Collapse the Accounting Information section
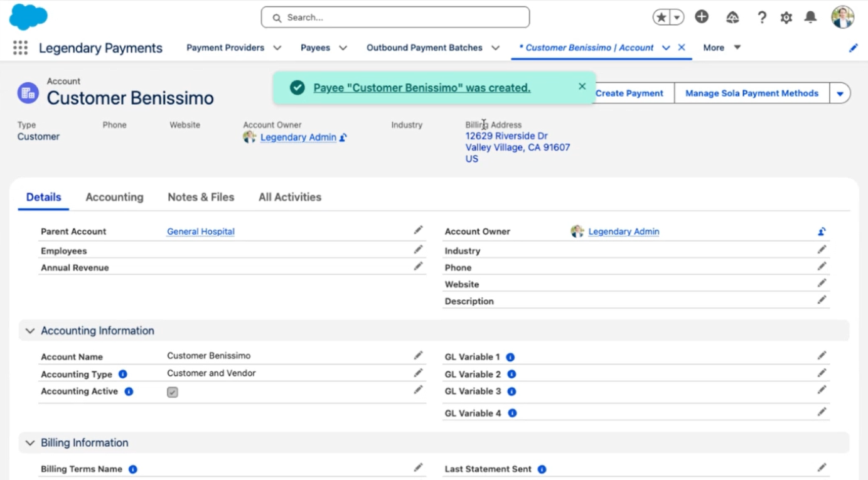868x480 pixels. (29, 331)
